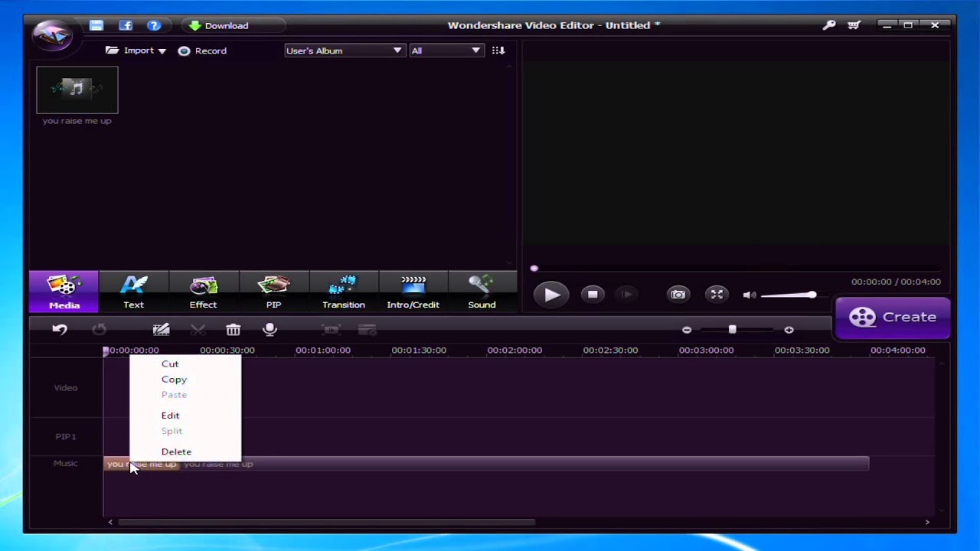
Task: Click the preview seek bar handle
Action: tap(534, 269)
